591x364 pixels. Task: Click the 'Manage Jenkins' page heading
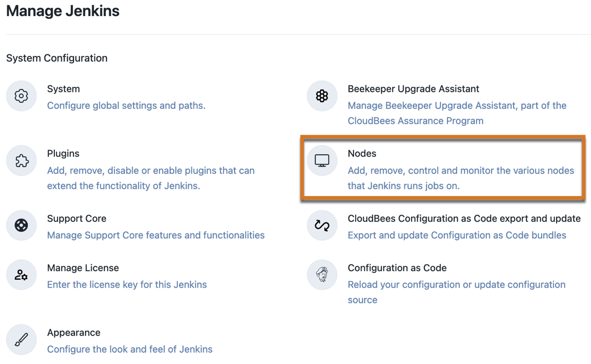[x=62, y=11]
